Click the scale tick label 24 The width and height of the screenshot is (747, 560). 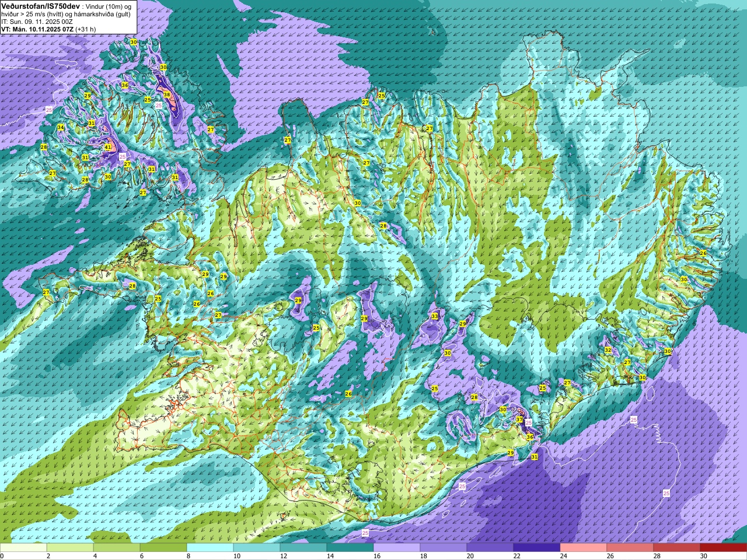click(563, 556)
